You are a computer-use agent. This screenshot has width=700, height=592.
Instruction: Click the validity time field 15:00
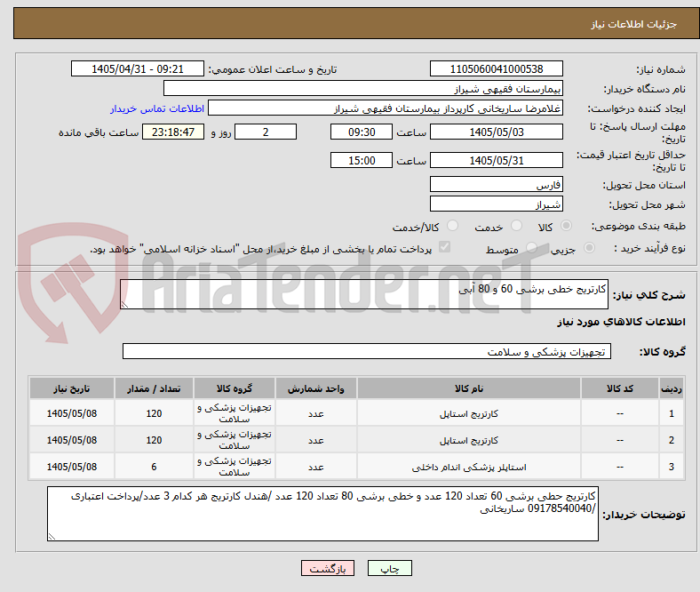coord(362,160)
